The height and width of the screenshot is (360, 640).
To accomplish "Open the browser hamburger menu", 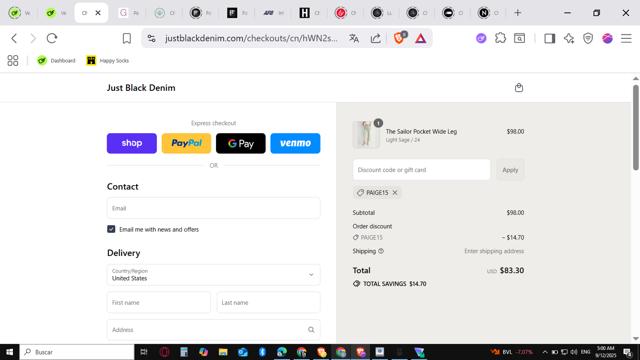I will click(x=626, y=38).
